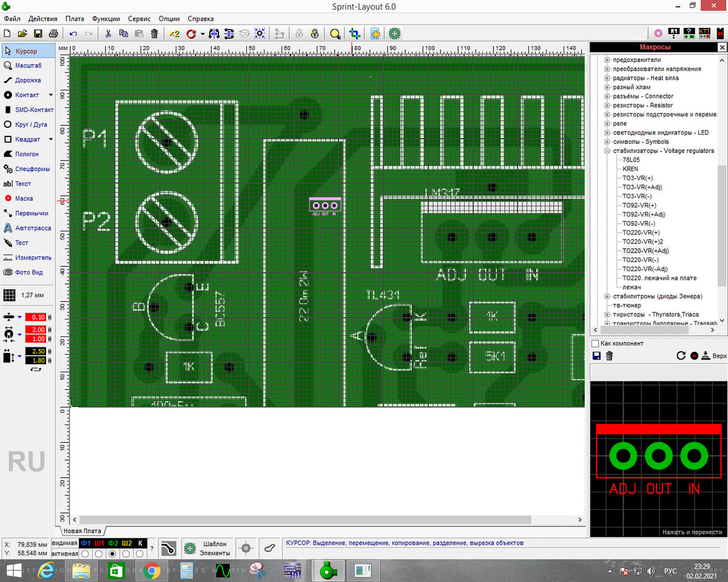Viewport: 728px width, 582px height.
Task: Open the R1 component panel icon
Action: pyautogui.click(x=674, y=33)
